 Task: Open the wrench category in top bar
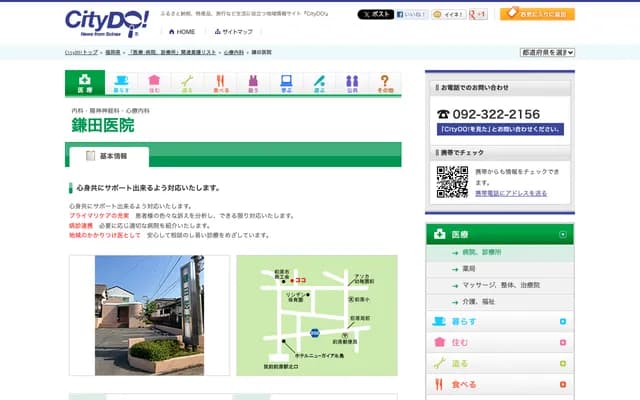(x=187, y=83)
